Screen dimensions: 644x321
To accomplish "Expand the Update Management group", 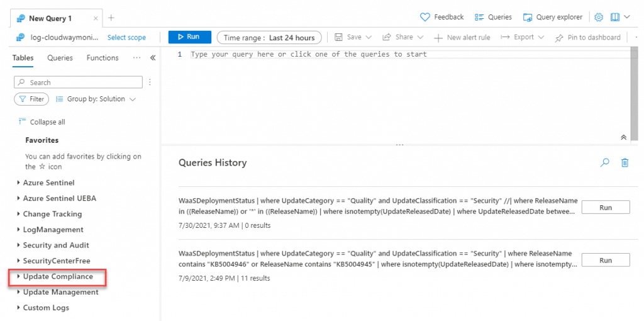I will pos(57,292).
